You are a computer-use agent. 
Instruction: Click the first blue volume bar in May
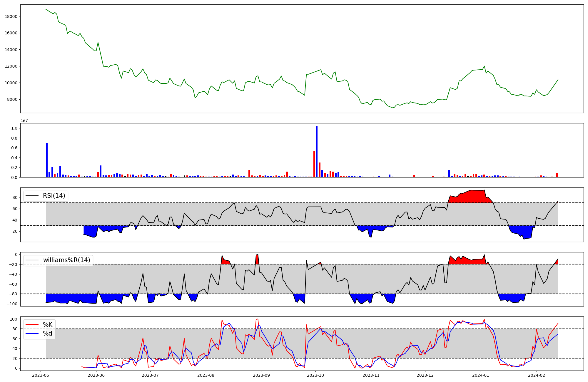pos(47,160)
